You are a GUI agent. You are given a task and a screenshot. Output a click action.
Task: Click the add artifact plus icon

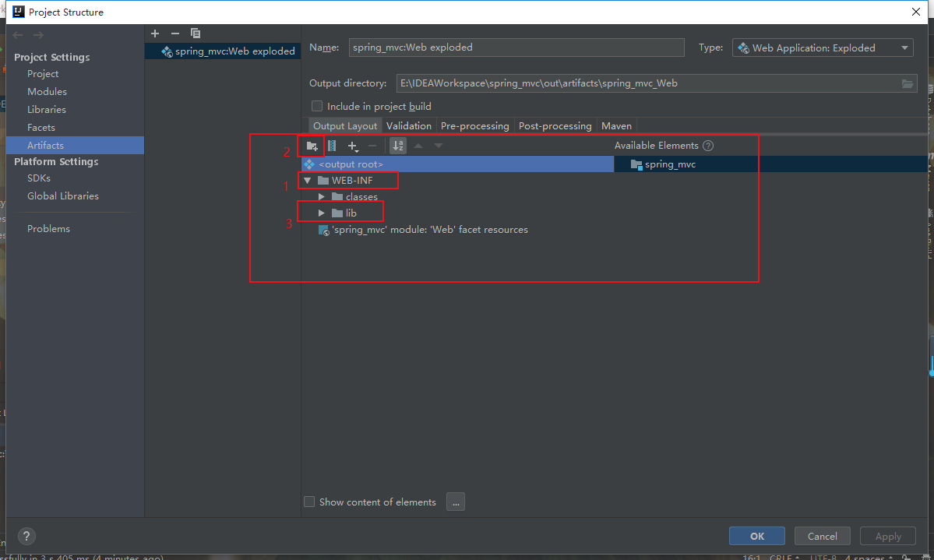point(155,33)
